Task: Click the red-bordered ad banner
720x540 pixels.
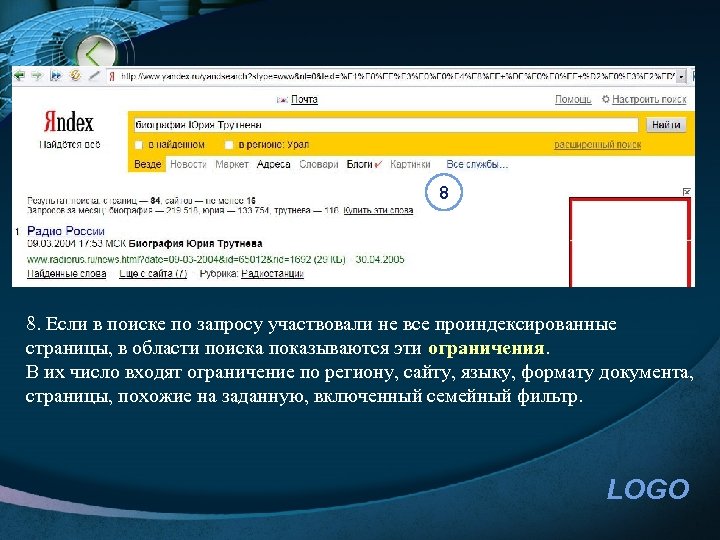Action: 630,242
